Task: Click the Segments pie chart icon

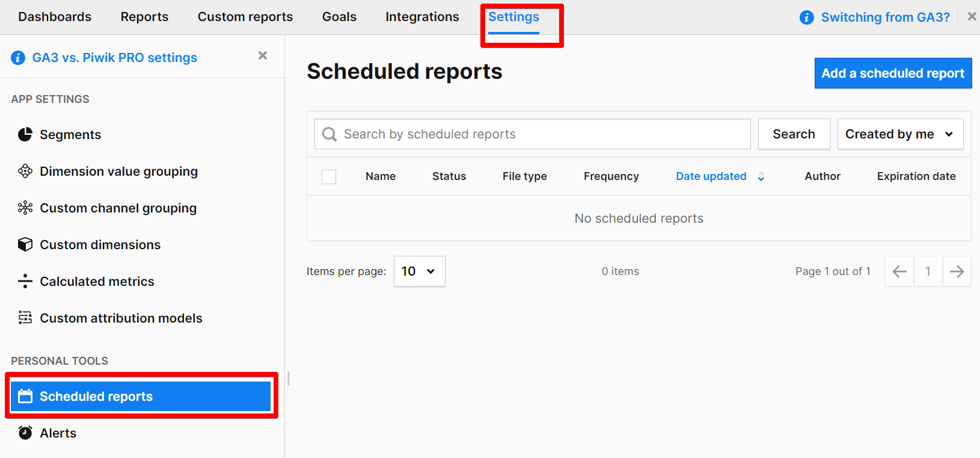Action: (25, 134)
